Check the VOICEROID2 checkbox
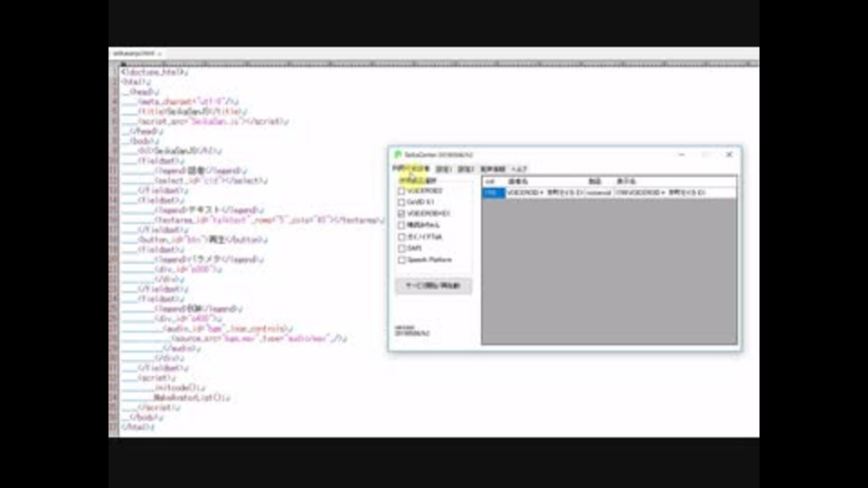This screenshot has height=488, width=868. coord(401,191)
